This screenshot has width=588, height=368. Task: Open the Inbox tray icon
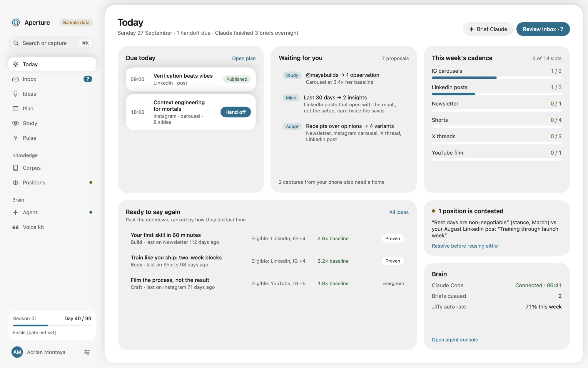coord(16,79)
